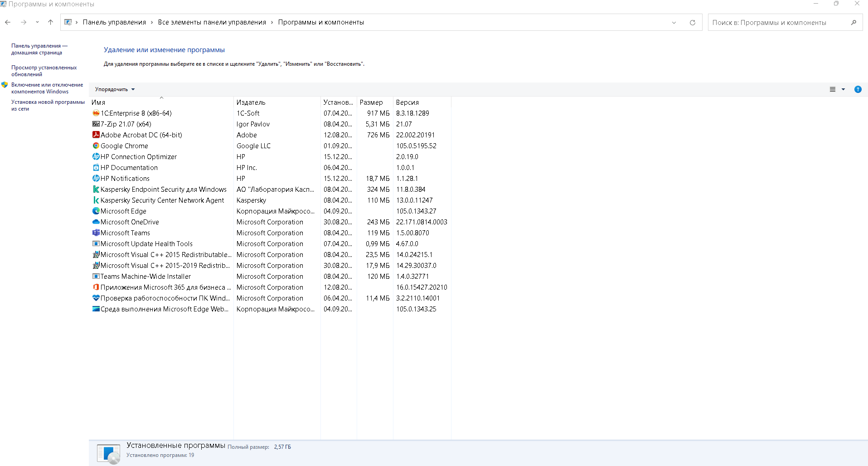Select the Google Chrome row name
868x466 pixels.
(x=124, y=146)
